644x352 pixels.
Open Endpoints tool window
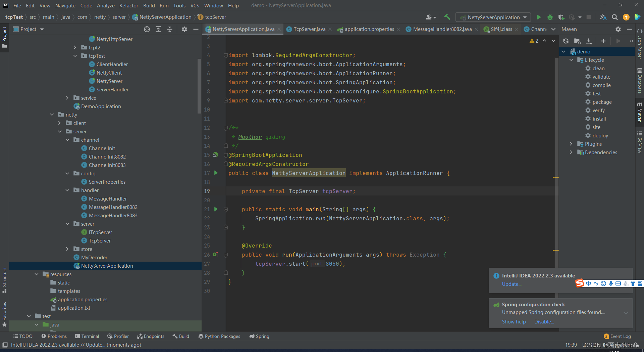[x=151, y=336]
